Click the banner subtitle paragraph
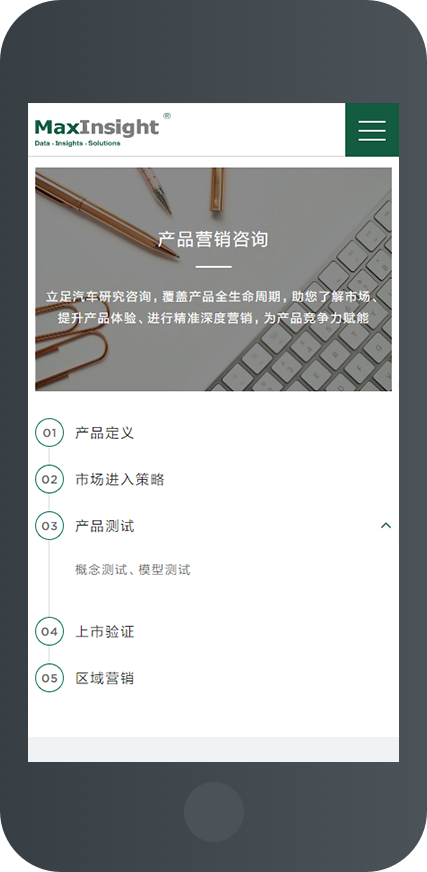This screenshot has width=427, height=872. 214,308
